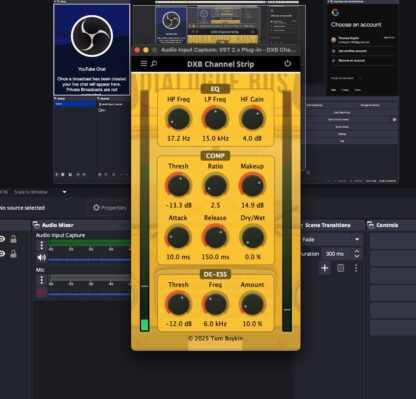Screen dimensions: 416x399
Task: Click the HF Gain knob
Action: (252, 119)
